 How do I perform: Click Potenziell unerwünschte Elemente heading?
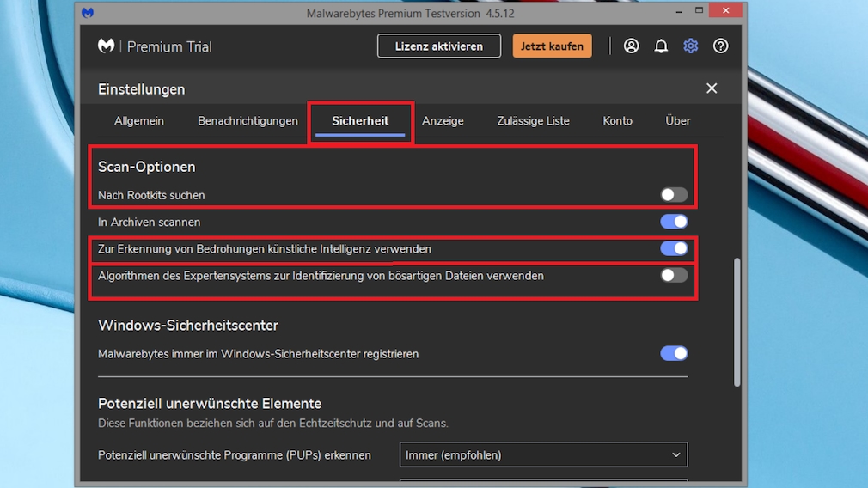[210, 403]
